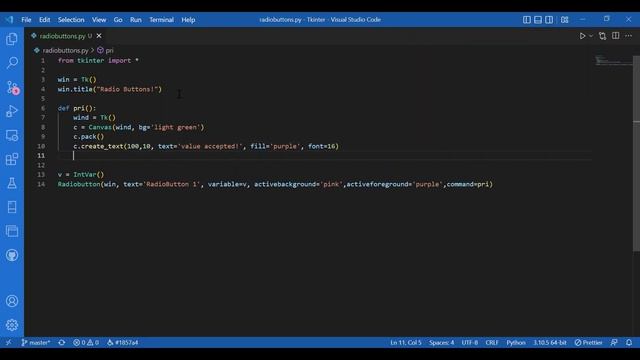Open the View menu
Image resolution: width=640 pixels, height=360 pixels.
pos(99,20)
